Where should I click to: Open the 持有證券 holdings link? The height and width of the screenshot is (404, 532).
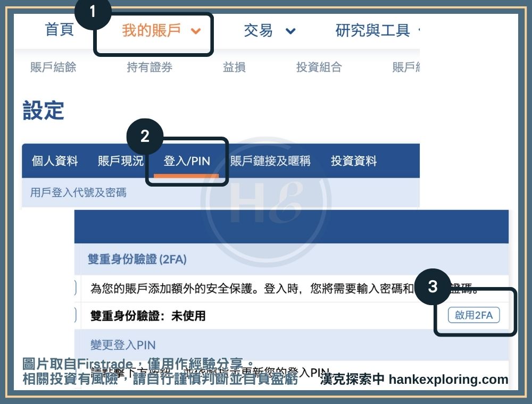point(149,67)
